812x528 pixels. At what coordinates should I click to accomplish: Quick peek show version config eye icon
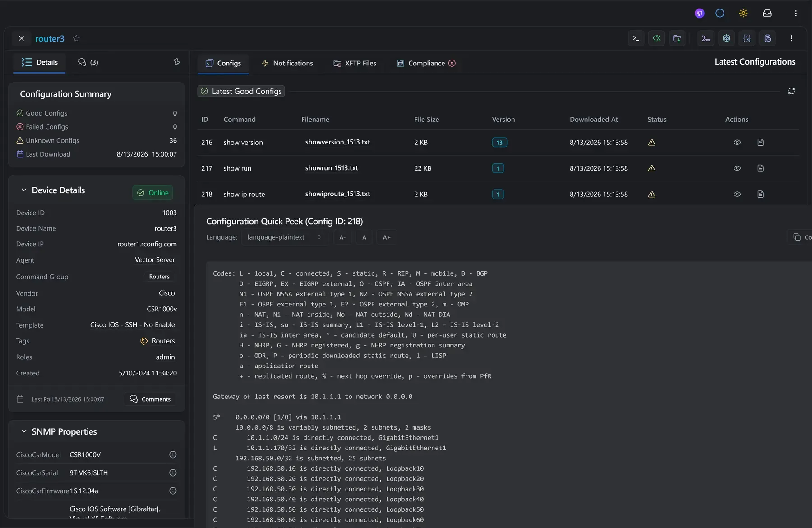(x=737, y=143)
